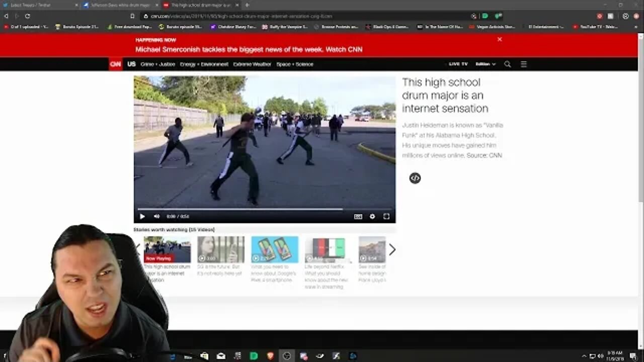Open the Vegan Activists bookmark
644x362 pixels.
[492, 27]
